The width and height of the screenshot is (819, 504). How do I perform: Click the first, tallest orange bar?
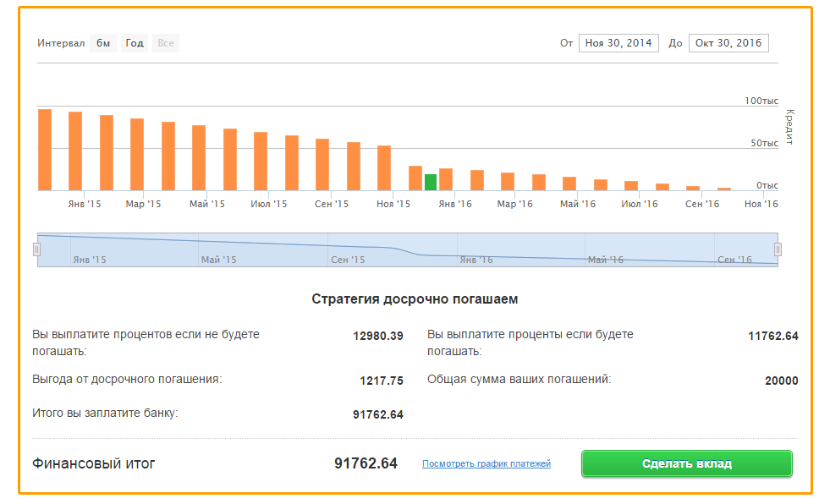click(x=45, y=150)
